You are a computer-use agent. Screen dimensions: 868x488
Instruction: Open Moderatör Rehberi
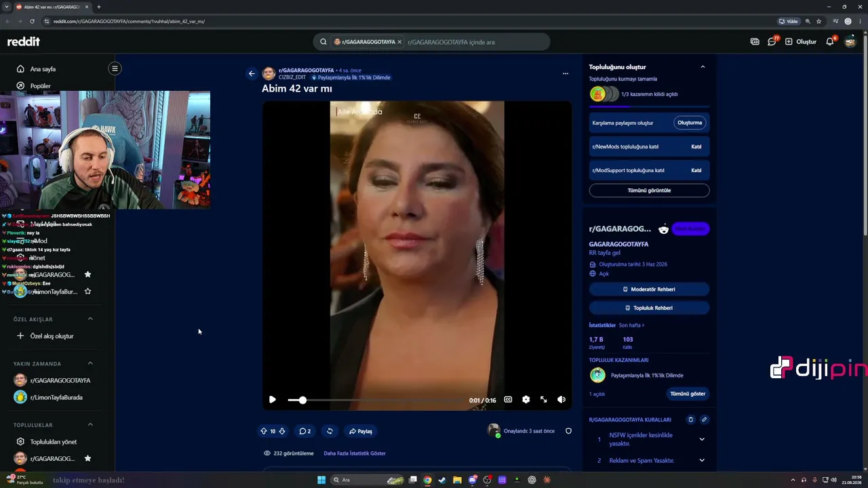click(649, 289)
